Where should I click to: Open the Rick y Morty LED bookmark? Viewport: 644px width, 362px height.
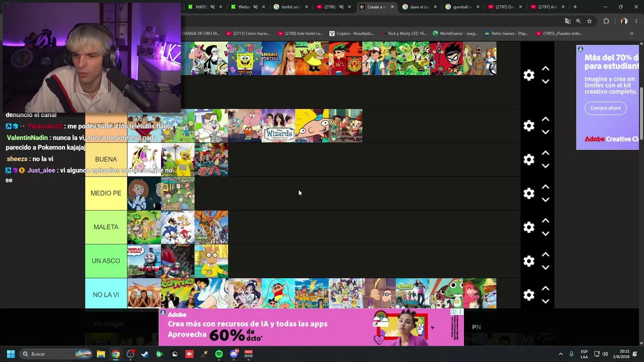click(404, 34)
